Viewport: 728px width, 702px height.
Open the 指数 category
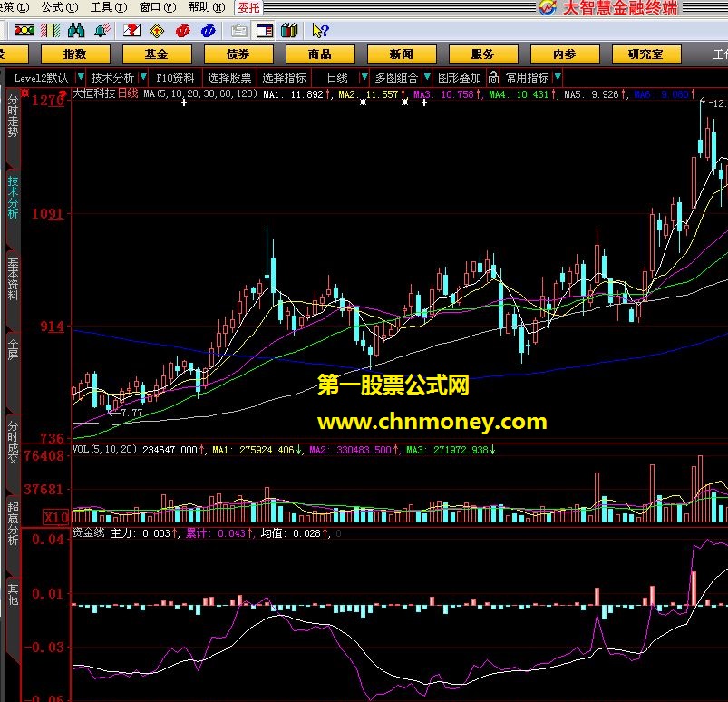(75, 54)
